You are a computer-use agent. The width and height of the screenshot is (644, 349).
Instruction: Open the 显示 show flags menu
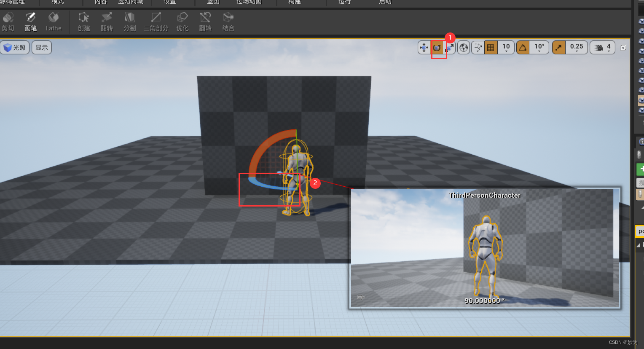42,48
